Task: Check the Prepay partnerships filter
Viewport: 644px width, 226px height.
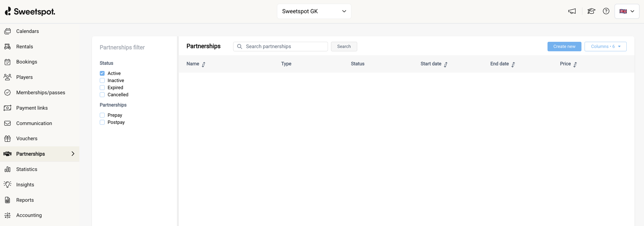Action: point(102,115)
